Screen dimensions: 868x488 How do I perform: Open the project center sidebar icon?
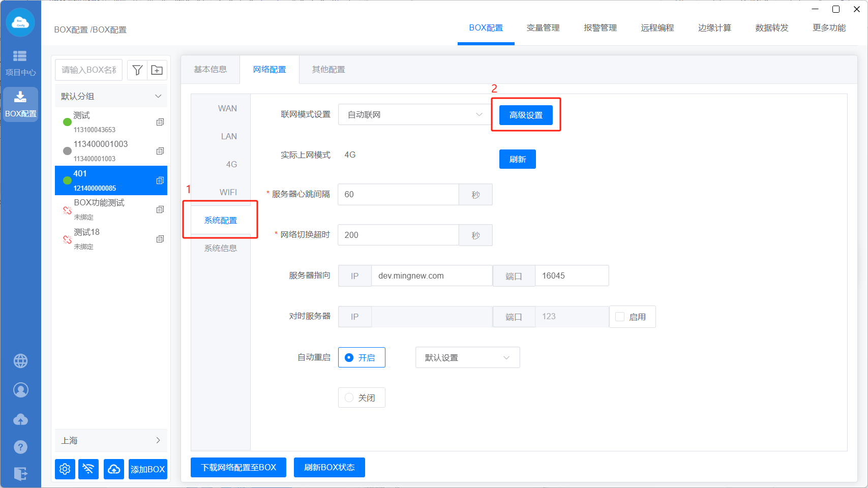[x=20, y=63]
